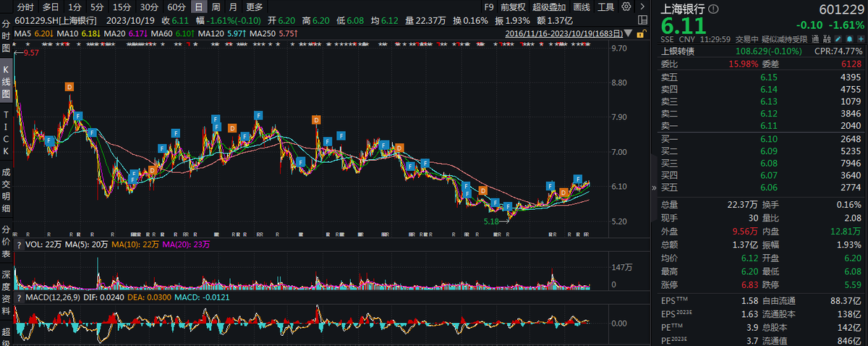Switch to 周 weekly chart tab
Viewport: 868px width, 346px height.
pyautogui.click(x=216, y=7)
